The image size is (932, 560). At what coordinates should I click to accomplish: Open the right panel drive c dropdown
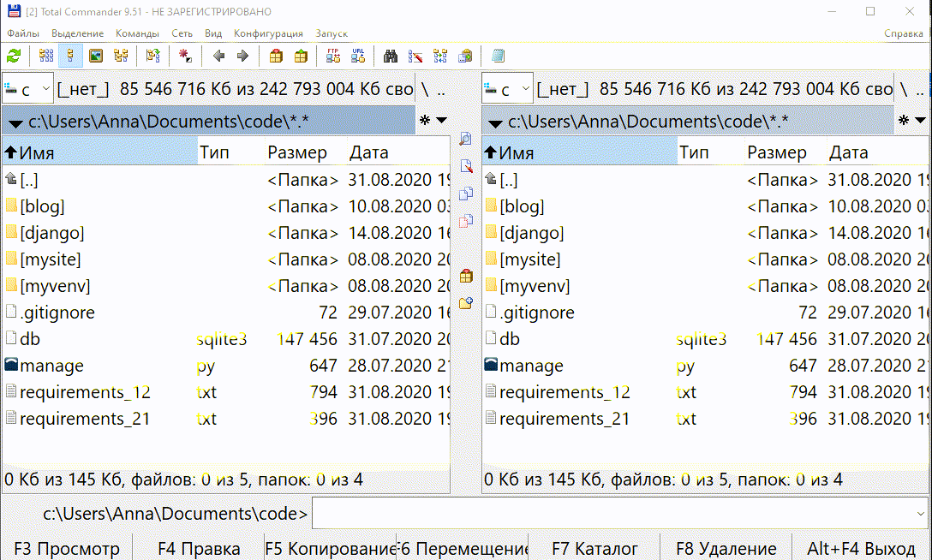(508, 89)
